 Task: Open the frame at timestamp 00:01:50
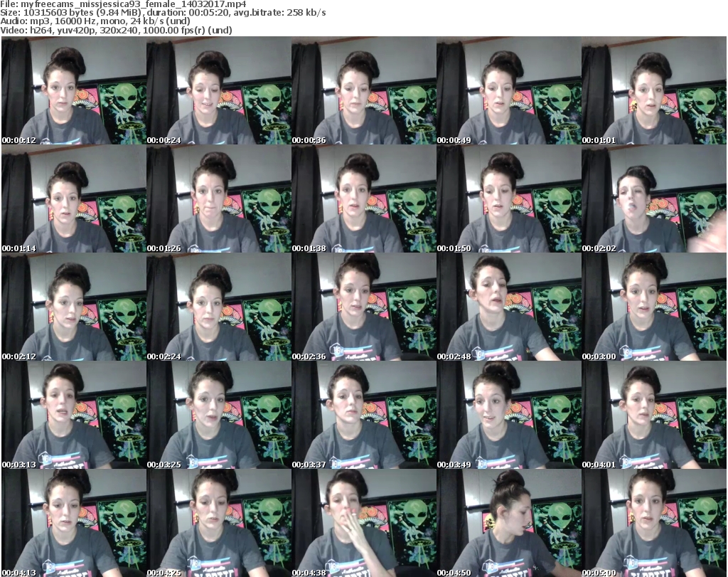[x=509, y=198]
